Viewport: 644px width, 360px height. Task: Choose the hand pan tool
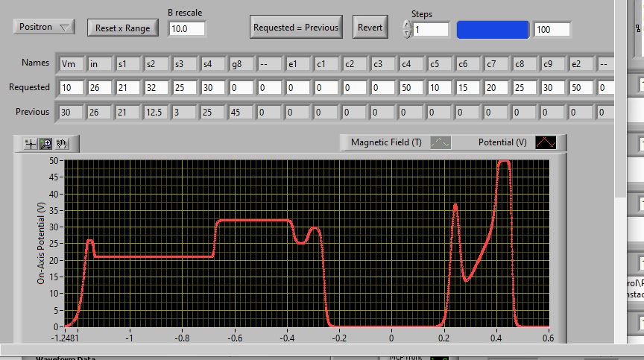point(62,144)
